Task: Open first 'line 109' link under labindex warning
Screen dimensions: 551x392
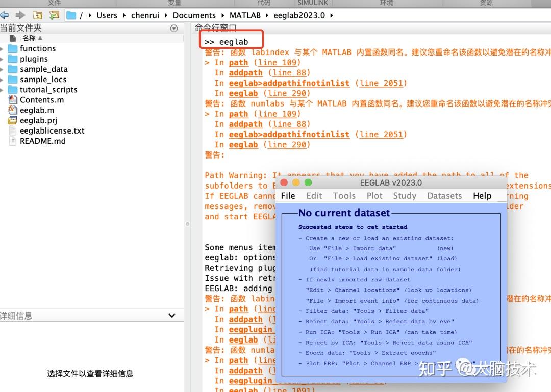Action: [278, 63]
